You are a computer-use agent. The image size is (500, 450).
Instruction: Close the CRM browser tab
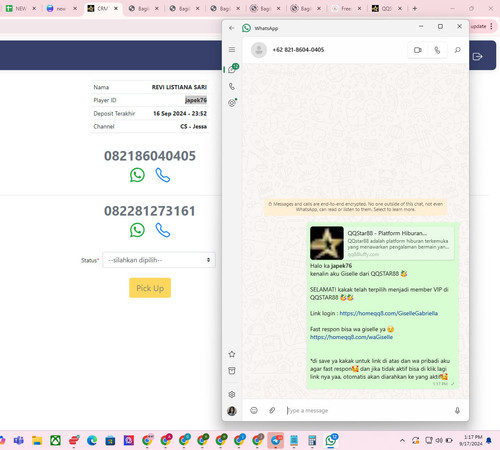[x=116, y=9]
